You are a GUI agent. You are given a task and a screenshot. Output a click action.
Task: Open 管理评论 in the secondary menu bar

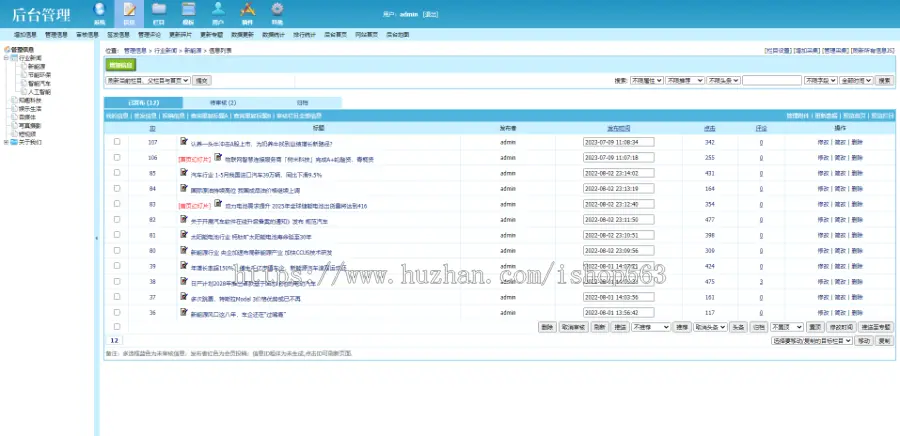coord(150,34)
